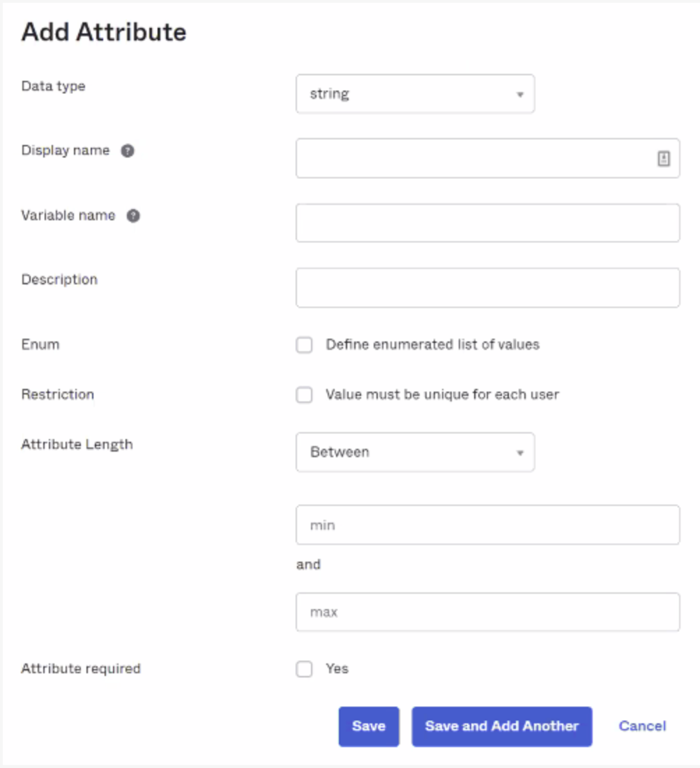700x768 pixels.
Task: Click Save and Add Another
Action: pos(501,726)
